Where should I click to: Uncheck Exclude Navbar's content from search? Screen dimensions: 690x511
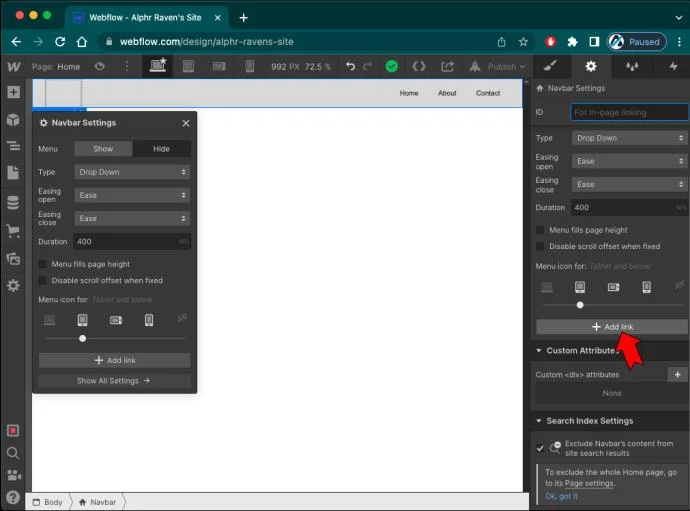540,449
